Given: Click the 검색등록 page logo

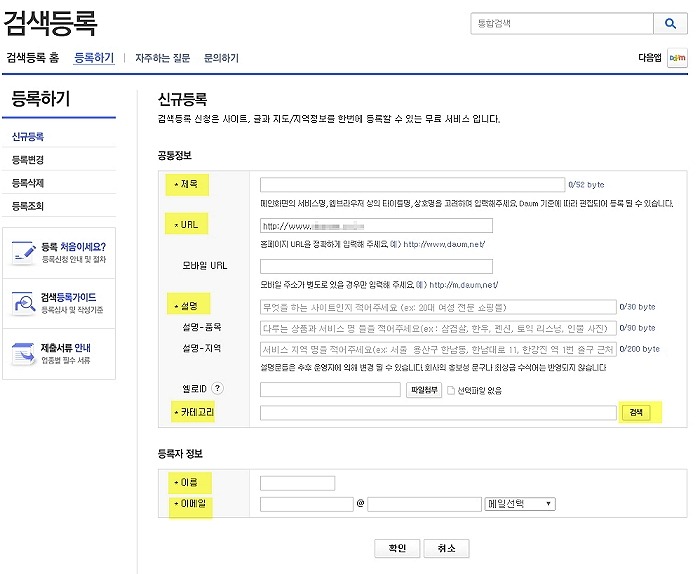Looking at the screenshot, I should (50, 23).
